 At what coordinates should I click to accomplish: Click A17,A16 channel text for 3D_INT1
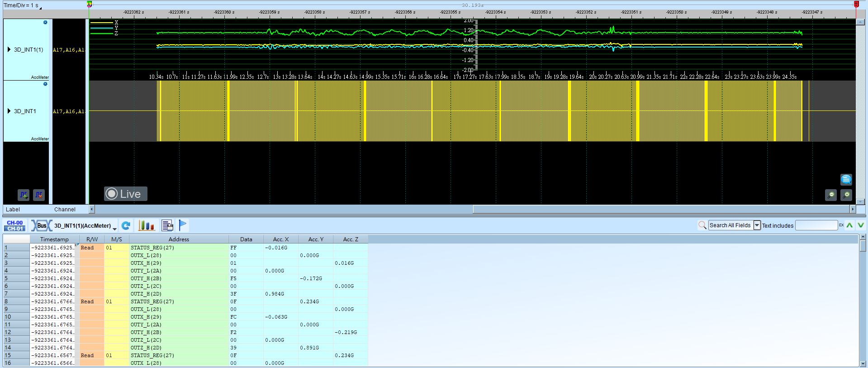point(69,111)
